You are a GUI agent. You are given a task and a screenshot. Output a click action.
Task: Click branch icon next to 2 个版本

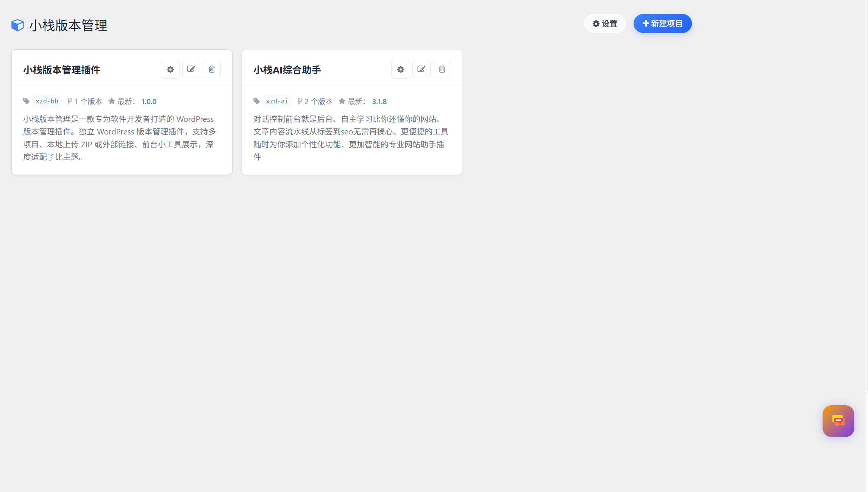click(300, 101)
